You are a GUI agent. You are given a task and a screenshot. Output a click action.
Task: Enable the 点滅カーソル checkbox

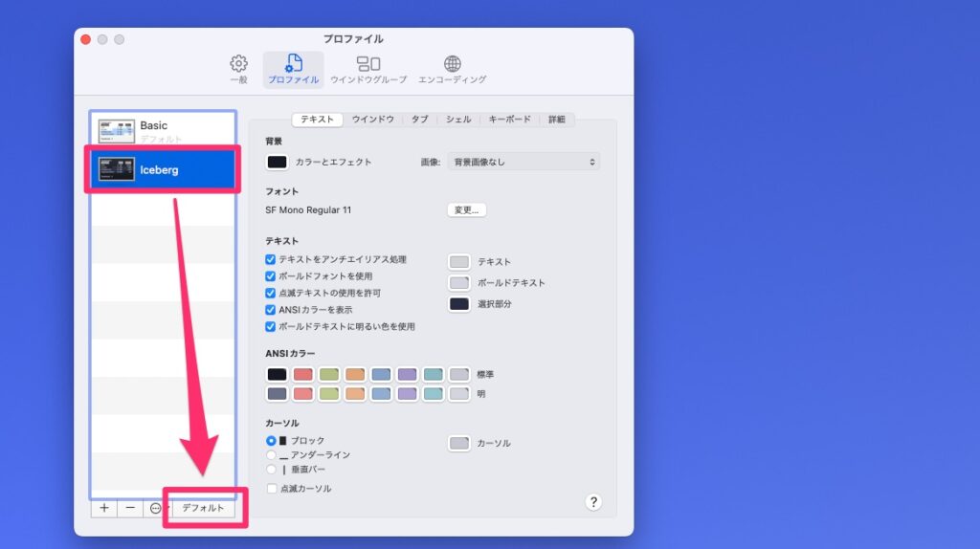pos(271,489)
